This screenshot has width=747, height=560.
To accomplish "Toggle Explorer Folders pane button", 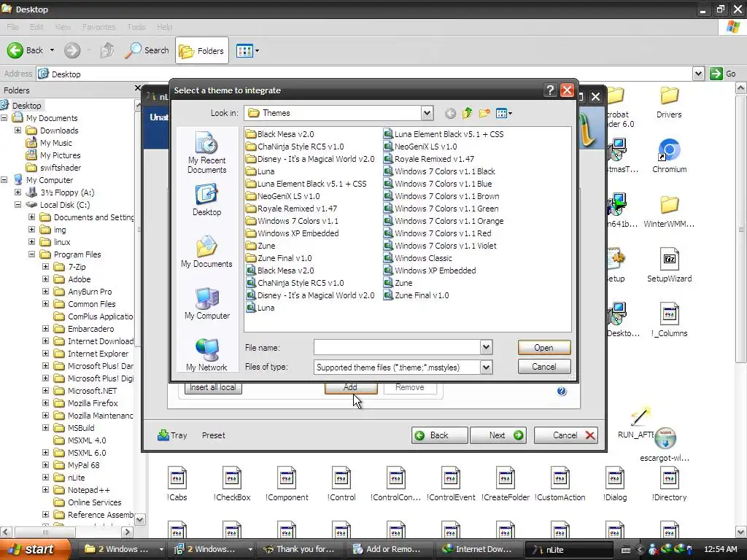I will pos(202,50).
